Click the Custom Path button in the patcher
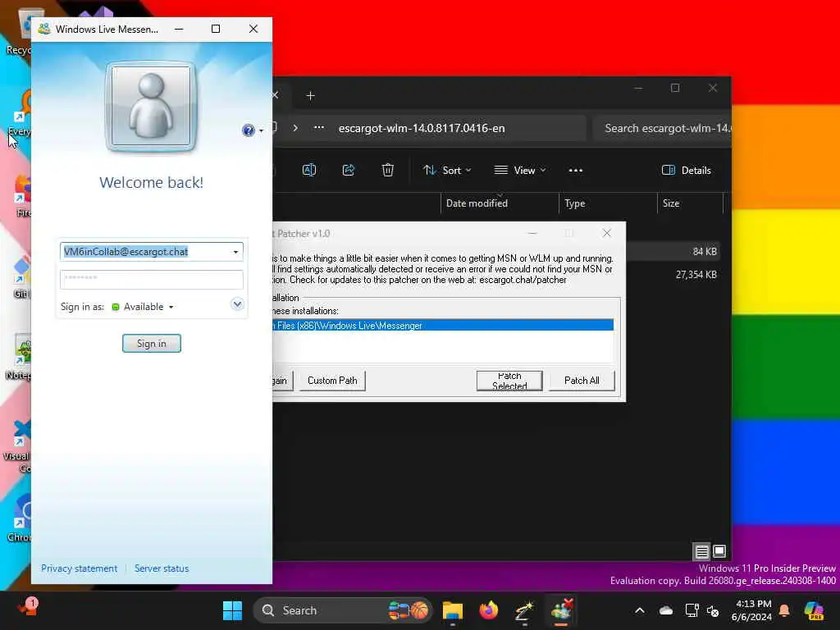 332,381
